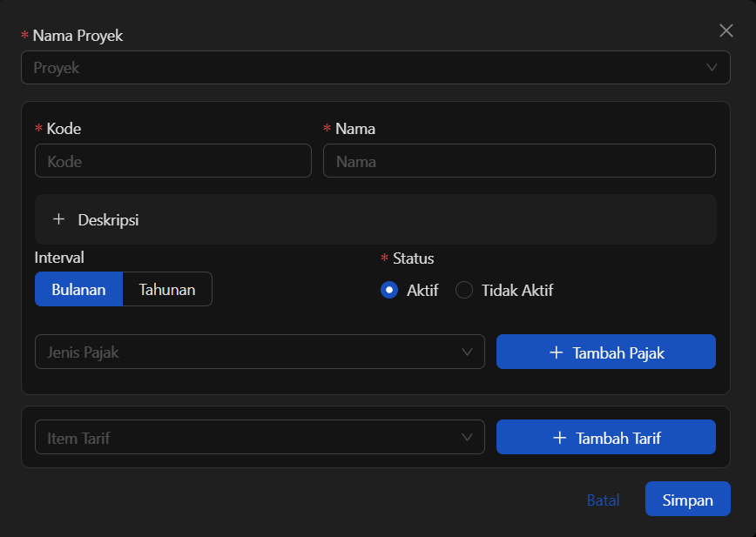Switch the Interval toggle to Tahunan
756x537 pixels.
pyautogui.click(x=167, y=289)
